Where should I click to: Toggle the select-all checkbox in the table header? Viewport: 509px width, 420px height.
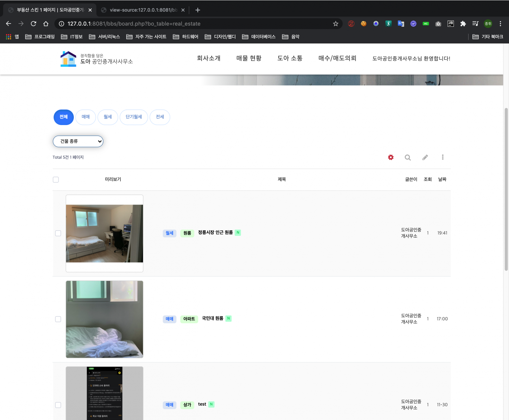(x=56, y=180)
